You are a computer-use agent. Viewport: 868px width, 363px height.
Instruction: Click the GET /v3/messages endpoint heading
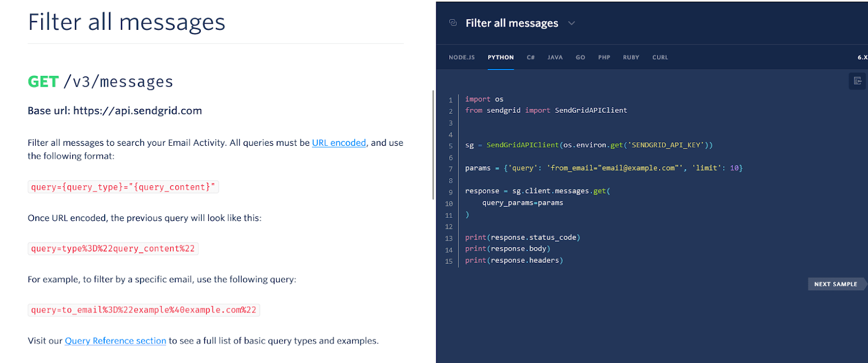(100, 82)
